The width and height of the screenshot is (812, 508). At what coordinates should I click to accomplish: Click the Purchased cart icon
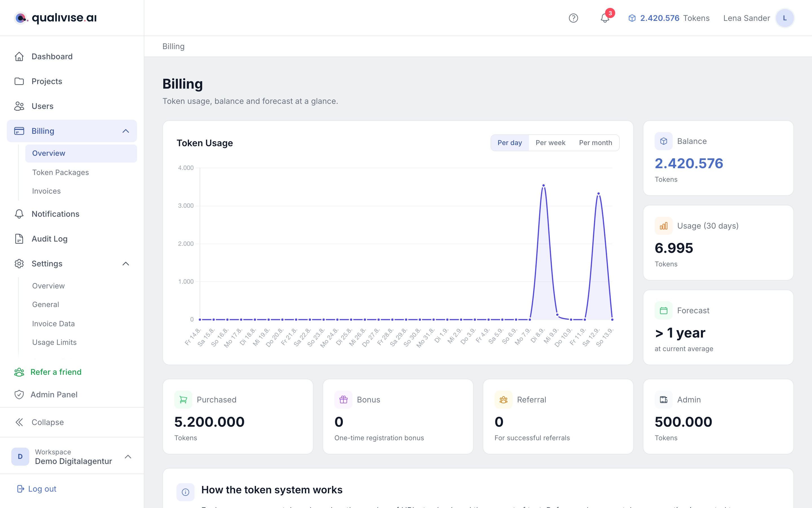pyautogui.click(x=183, y=399)
